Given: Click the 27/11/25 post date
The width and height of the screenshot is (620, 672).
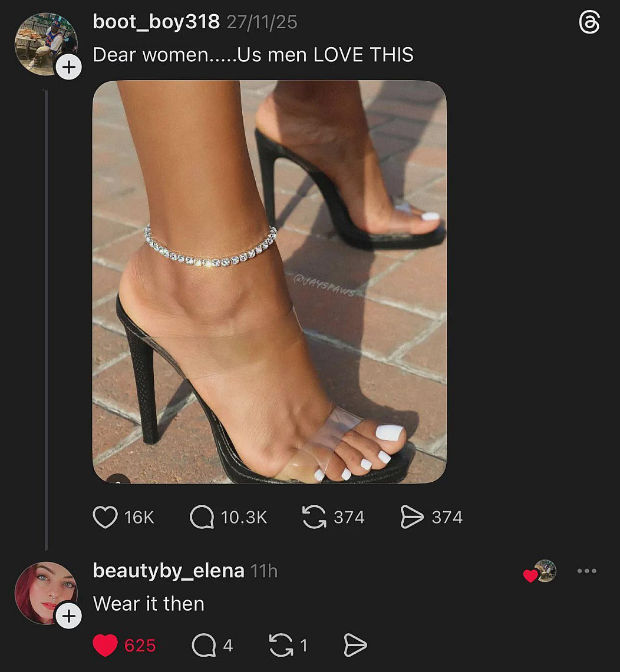Looking at the screenshot, I should pos(262,22).
